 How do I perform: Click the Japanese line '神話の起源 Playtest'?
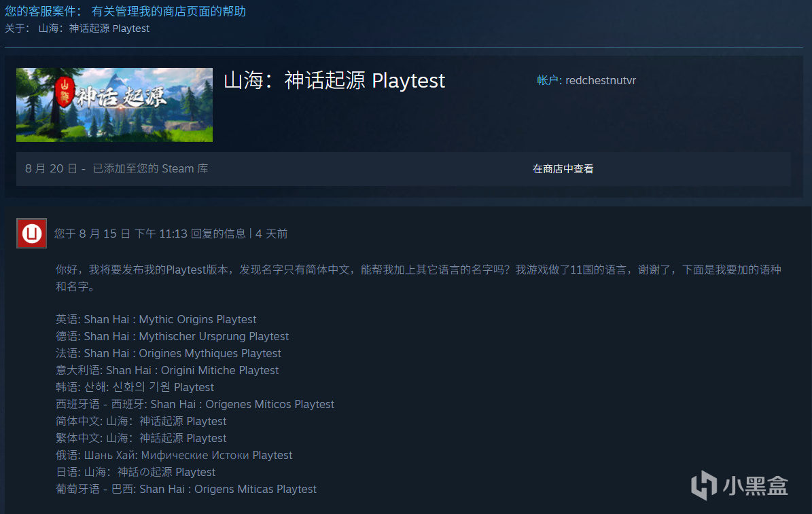click(166, 472)
